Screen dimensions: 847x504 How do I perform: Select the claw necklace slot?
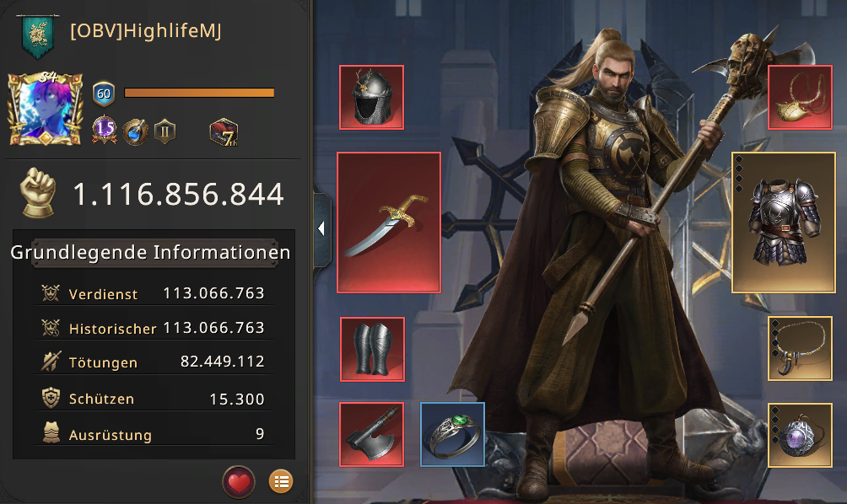(x=800, y=349)
